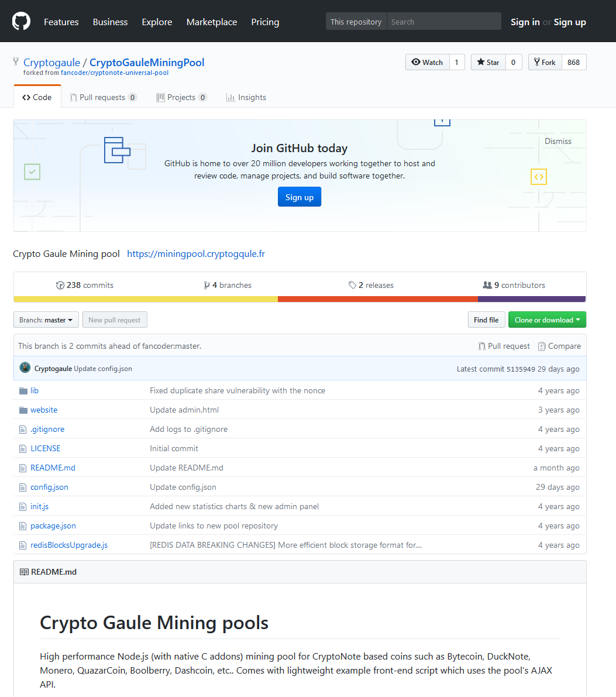Open the watchers count 1
The height and width of the screenshot is (697, 616).
pyautogui.click(x=456, y=62)
